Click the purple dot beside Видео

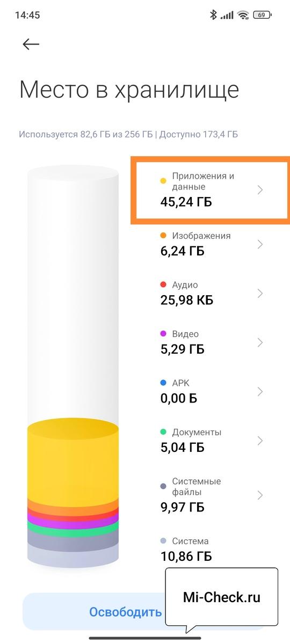(163, 334)
